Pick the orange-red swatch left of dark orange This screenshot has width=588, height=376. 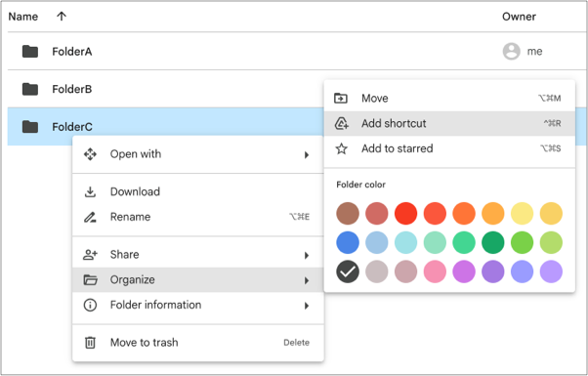(435, 213)
